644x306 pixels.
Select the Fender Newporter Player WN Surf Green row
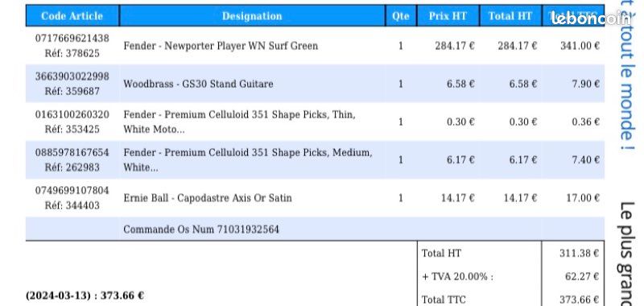(x=315, y=46)
